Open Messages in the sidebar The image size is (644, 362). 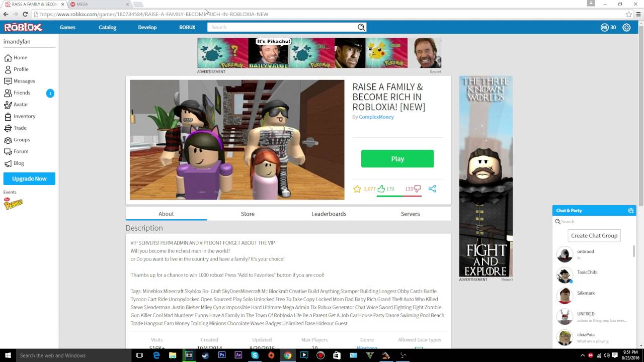coord(20,81)
